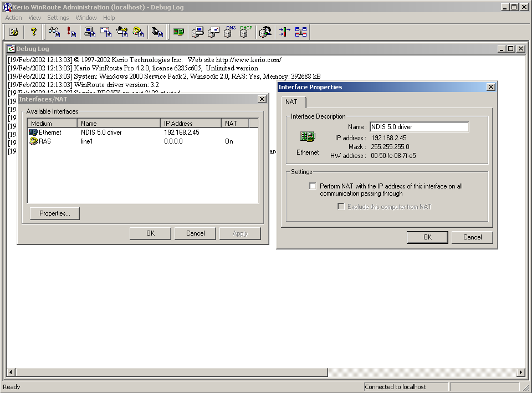Viewport: 532px width, 393px height.
Task: Click the NDIS 5.0 driver name cell
Action: [101, 132]
